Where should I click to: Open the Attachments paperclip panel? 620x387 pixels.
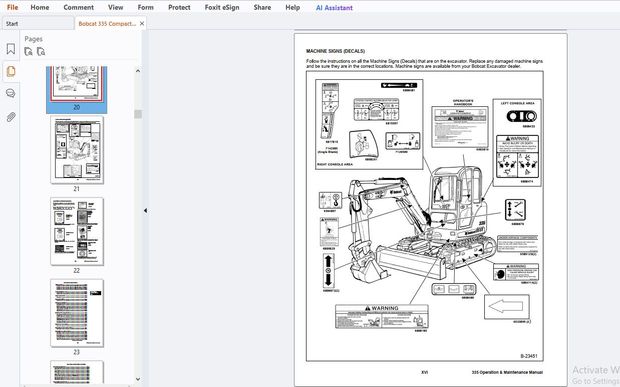(x=11, y=117)
